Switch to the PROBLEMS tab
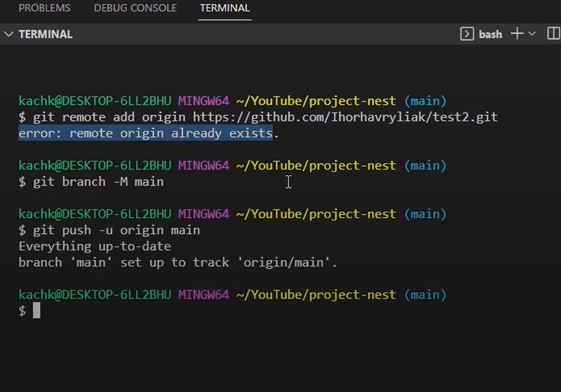The width and height of the screenshot is (561, 392). click(44, 8)
